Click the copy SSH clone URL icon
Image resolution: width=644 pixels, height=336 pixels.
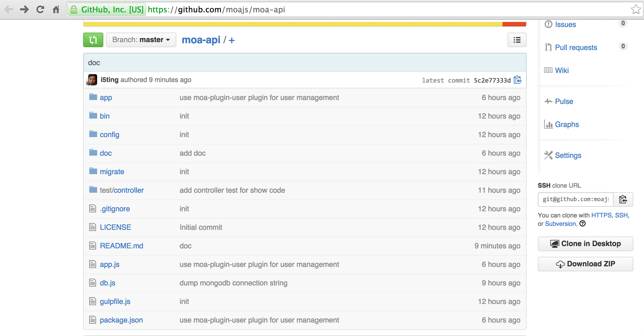623,199
